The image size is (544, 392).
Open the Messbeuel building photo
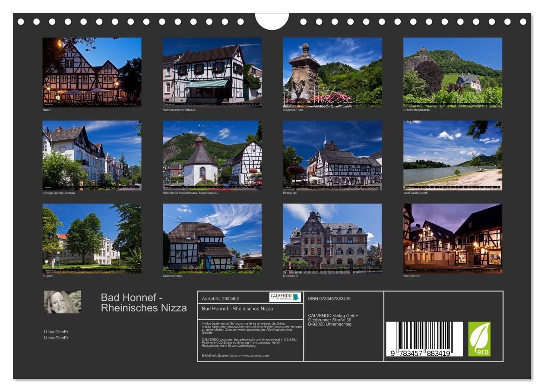pos(332,238)
